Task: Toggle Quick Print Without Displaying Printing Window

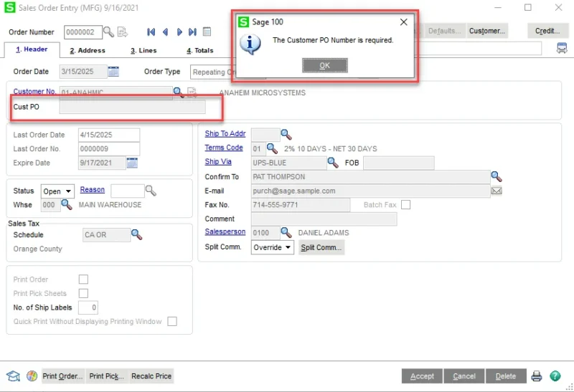Action: (x=172, y=322)
